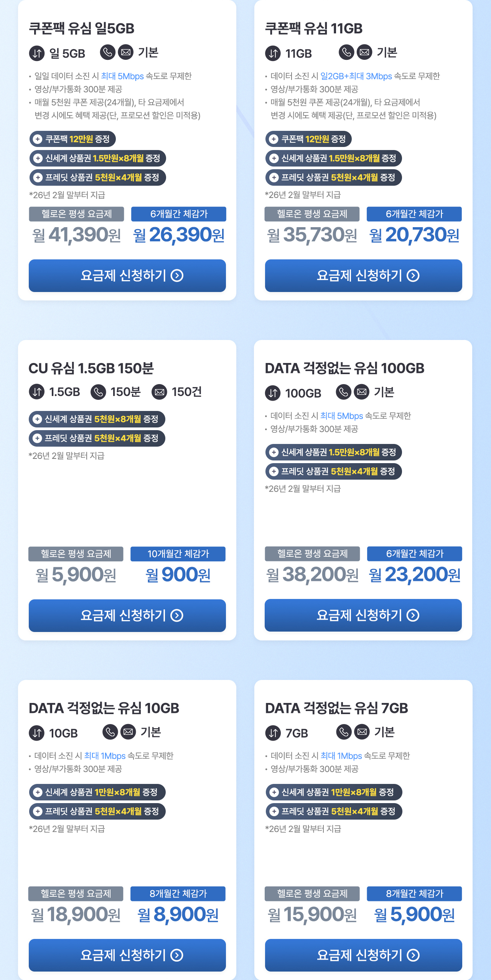
Task: Click 월 23,200원 price on 100GB plan
Action: [415, 575]
